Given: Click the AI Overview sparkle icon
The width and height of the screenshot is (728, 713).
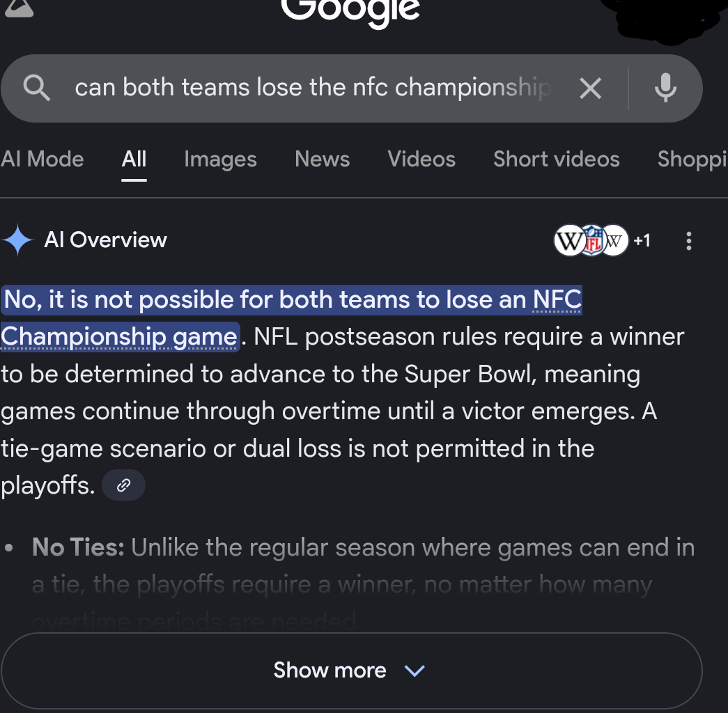Looking at the screenshot, I should tap(18, 240).
